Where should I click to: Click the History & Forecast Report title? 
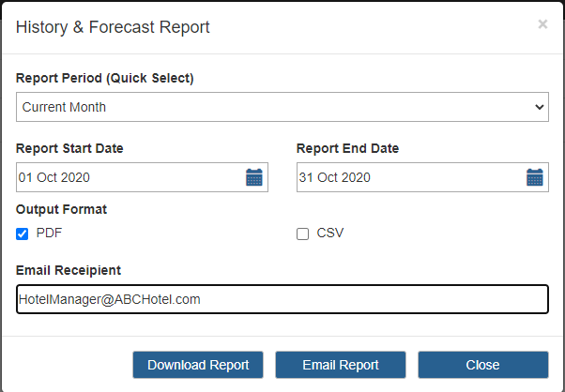(x=113, y=27)
